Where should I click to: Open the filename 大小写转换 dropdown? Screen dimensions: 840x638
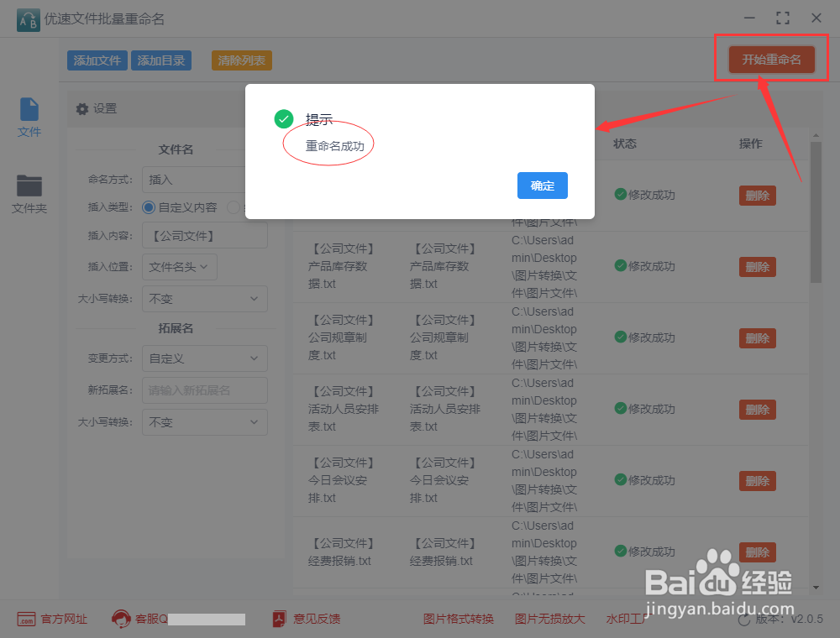click(205, 299)
